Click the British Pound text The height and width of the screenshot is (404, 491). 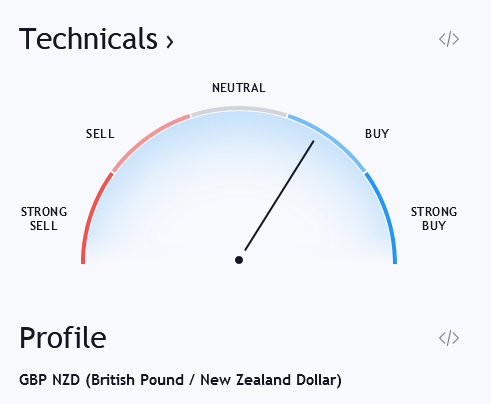tap(137, 380)
